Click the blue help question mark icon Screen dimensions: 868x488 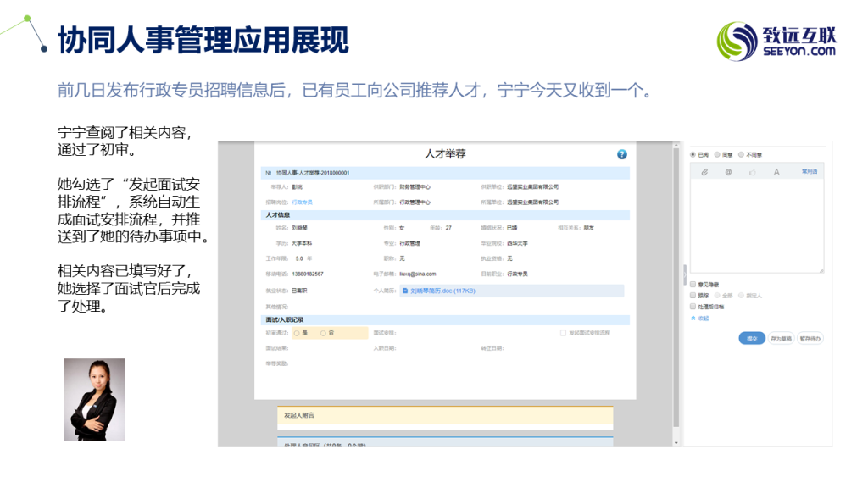coord(622,154)
